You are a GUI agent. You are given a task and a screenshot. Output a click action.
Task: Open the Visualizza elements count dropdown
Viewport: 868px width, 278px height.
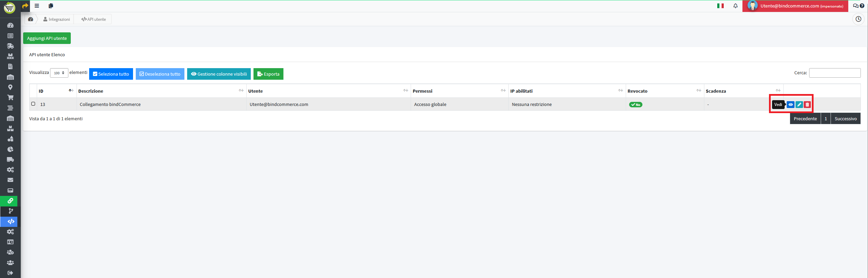pyautogui.click(x=59, y=73)
